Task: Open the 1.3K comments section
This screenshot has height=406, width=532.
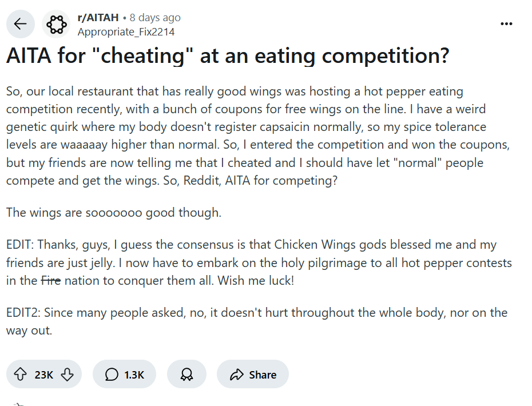Action: pyautogui.click(x=124, y=375)
